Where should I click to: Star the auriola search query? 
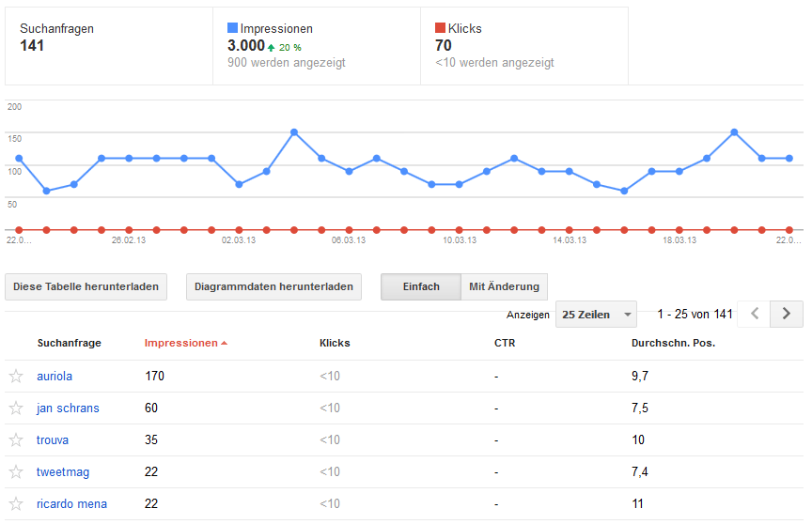tap(16, 376)
